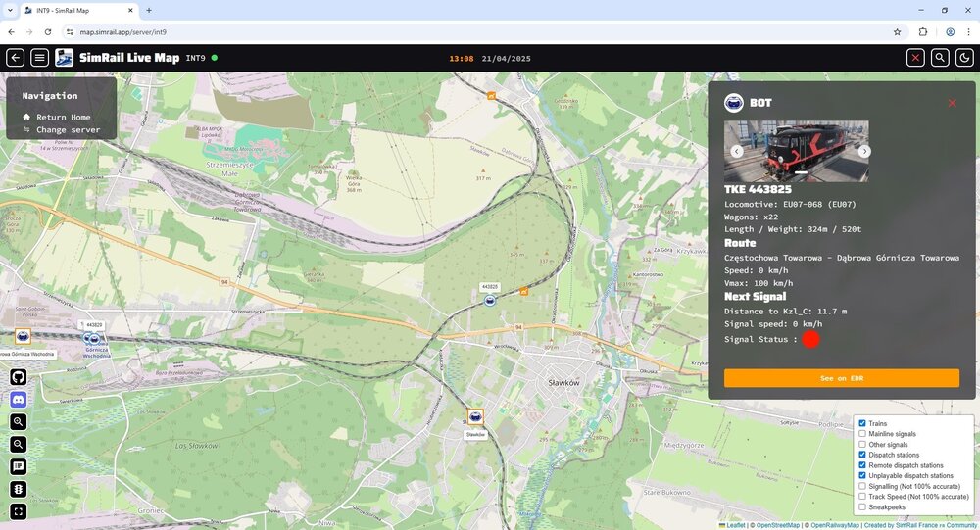Click the See on EDR button
Screen dimensions: 980x530
pos(841,378)
